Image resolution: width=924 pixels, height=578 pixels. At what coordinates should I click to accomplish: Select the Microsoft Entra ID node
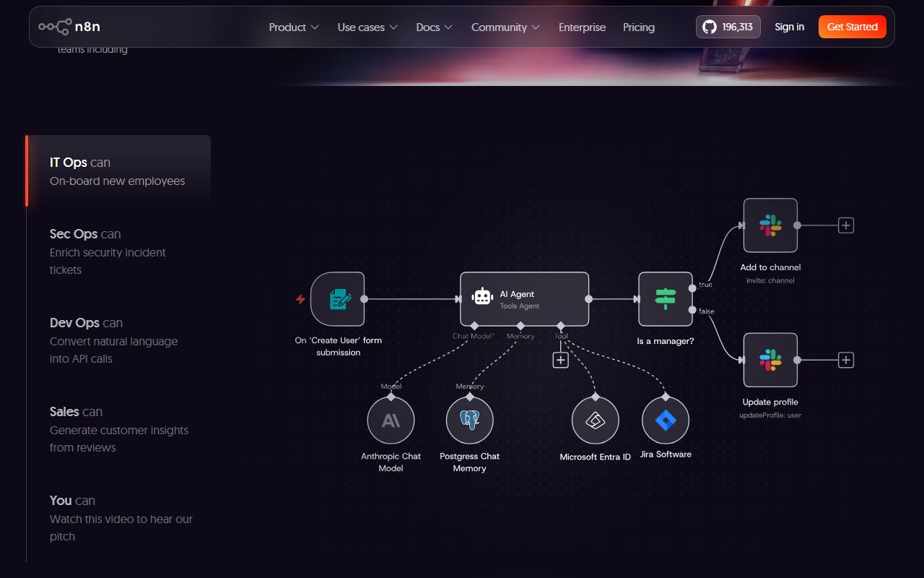coord(596,420)
